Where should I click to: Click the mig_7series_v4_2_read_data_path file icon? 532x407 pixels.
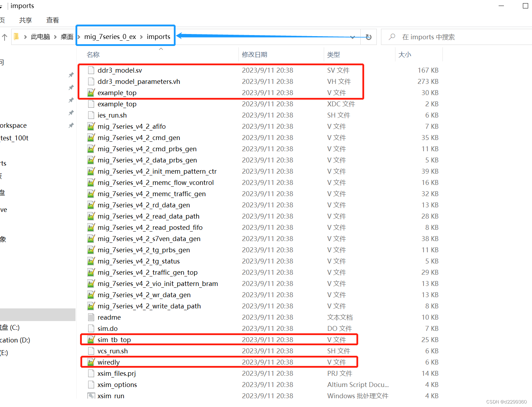click(x=91, y=216)
